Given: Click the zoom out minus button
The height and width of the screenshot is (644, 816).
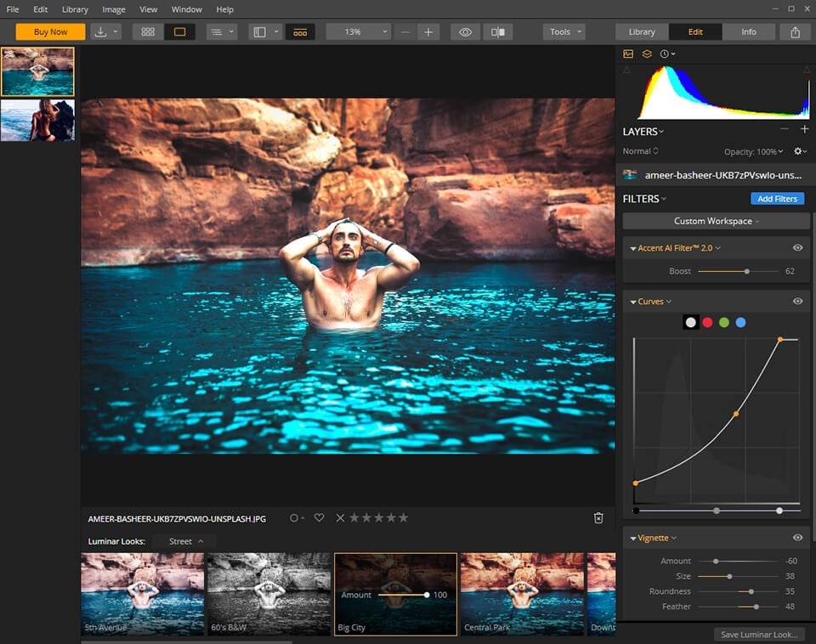Looking at the screenshot, I should click(x=405, y=32).
